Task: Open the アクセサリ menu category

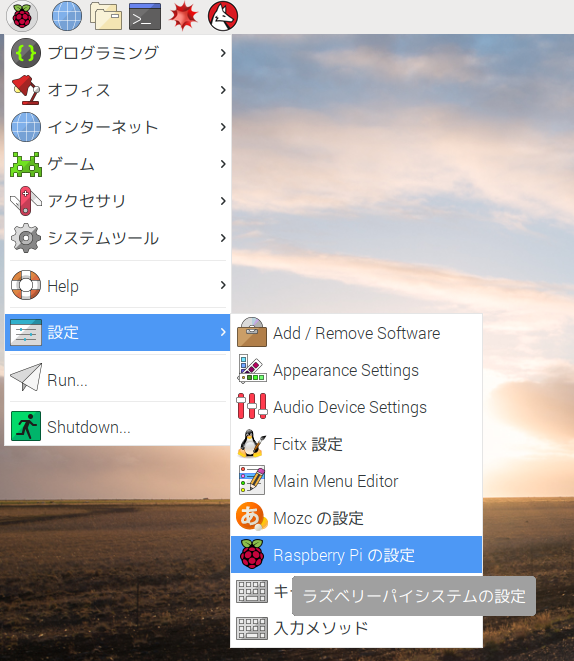Action: click(118, 201)
